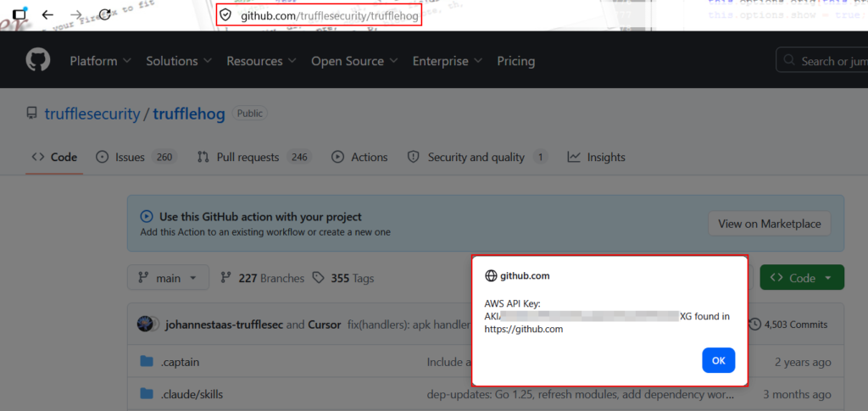Viewport: 868px width, 411px height.
Task: Click the repository icon beside trufflesecurity
Action: click(x=31, y=114)
